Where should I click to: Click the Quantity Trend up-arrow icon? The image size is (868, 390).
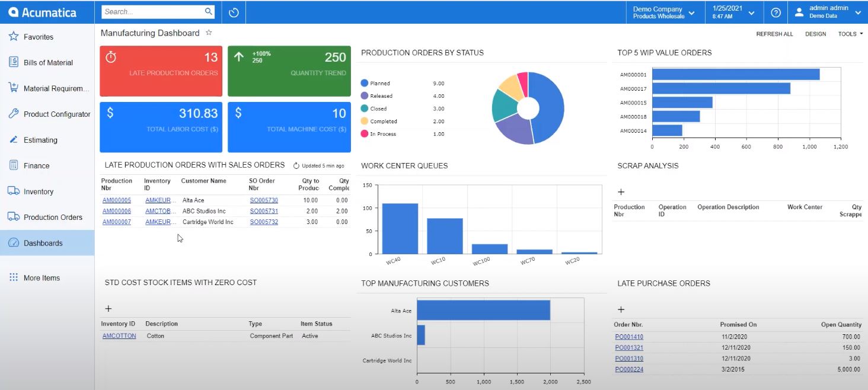[x=239, y=57]
